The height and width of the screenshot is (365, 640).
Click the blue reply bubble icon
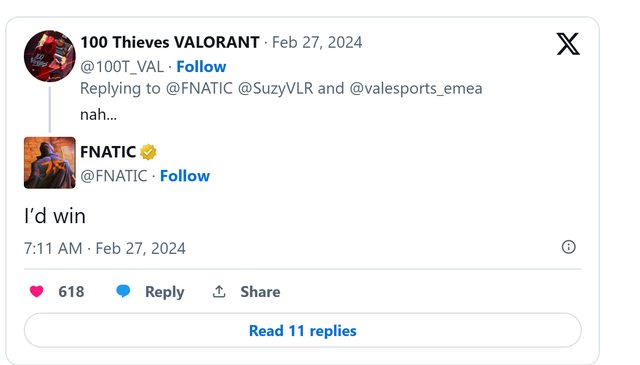[x=123, y=291]
